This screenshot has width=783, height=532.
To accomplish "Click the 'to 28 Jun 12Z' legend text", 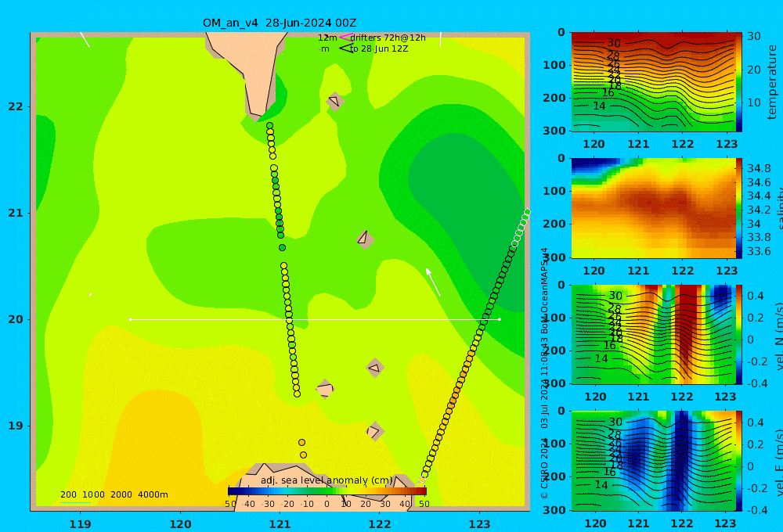I will (x=379, y=49).
